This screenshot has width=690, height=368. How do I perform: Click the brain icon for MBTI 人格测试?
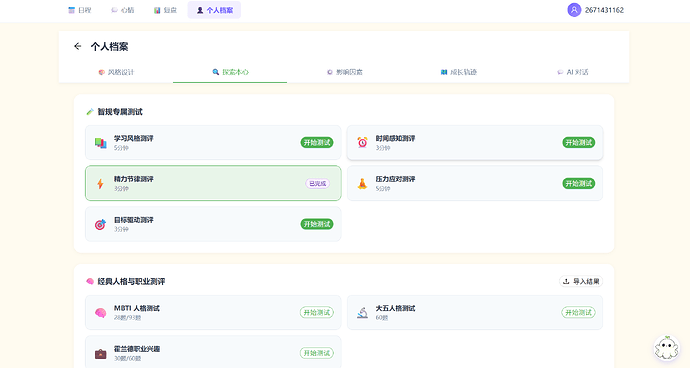click(100, 313)
